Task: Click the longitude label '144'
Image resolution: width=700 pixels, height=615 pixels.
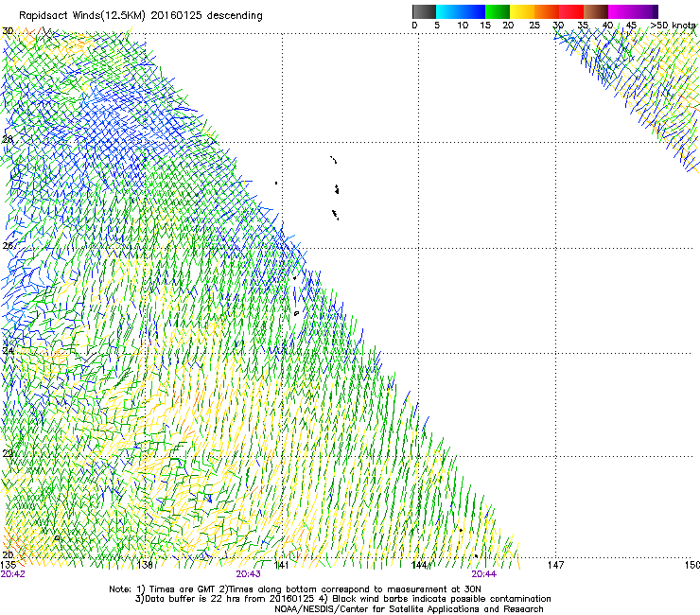Action: (x=419, y=565)
